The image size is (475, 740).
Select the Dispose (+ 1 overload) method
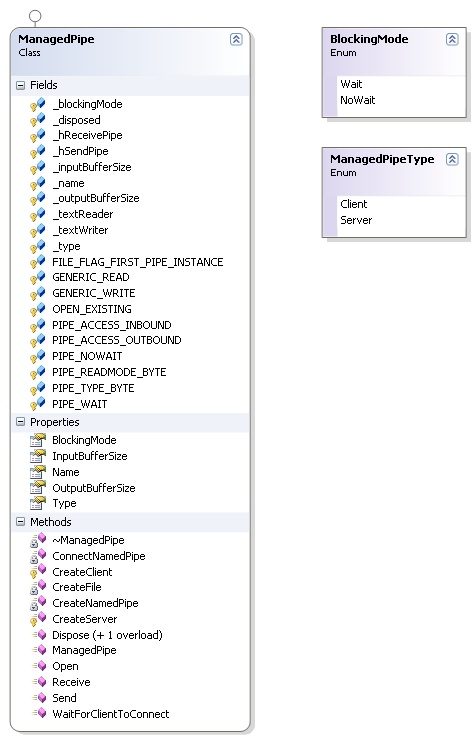pos(107,635)
